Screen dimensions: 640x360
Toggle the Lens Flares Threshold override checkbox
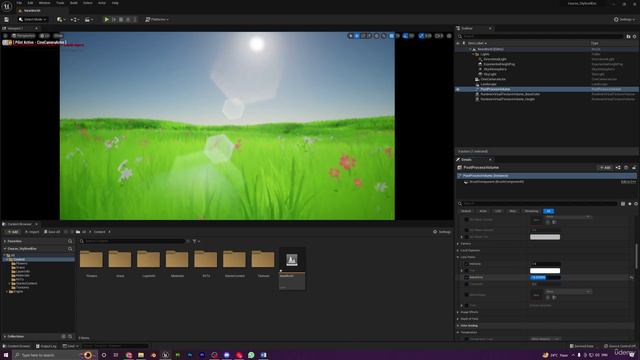pos(466,284)
